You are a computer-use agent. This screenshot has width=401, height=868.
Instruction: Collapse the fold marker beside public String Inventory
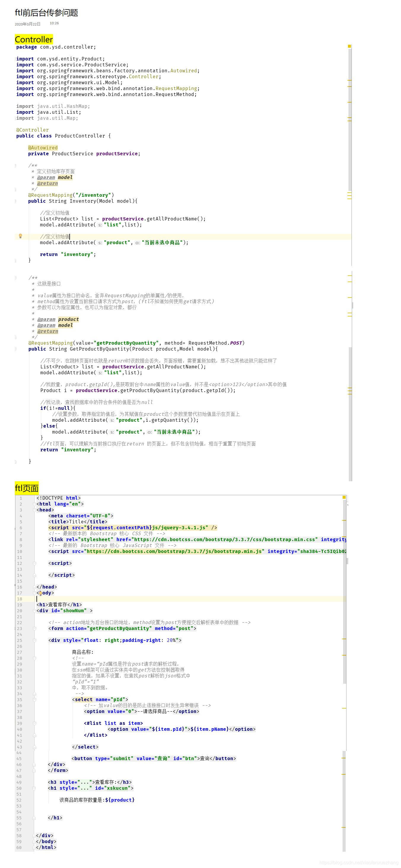(x=15, y=201)
